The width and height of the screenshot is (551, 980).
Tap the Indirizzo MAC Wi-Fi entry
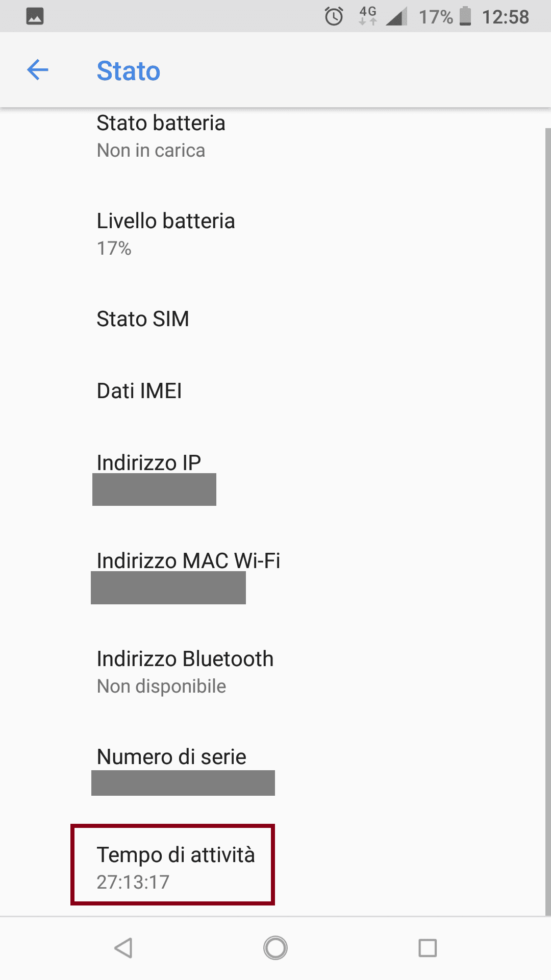[x=188, y=575]
